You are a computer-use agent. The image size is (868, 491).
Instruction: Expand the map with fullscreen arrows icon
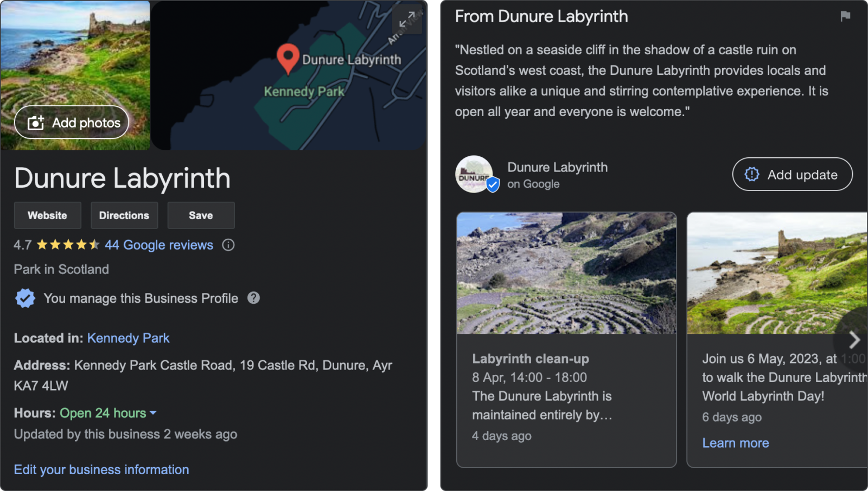pyautogui.click(x=407, y=20)
